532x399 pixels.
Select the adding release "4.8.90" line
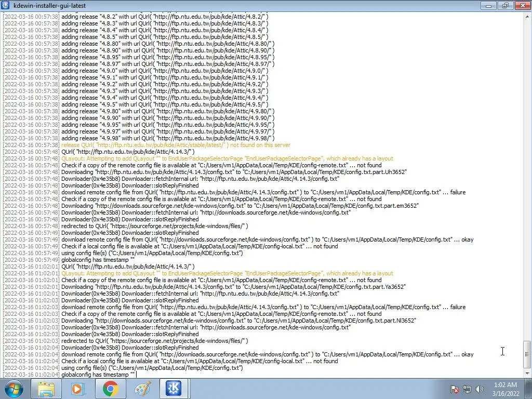click(139, 50)
